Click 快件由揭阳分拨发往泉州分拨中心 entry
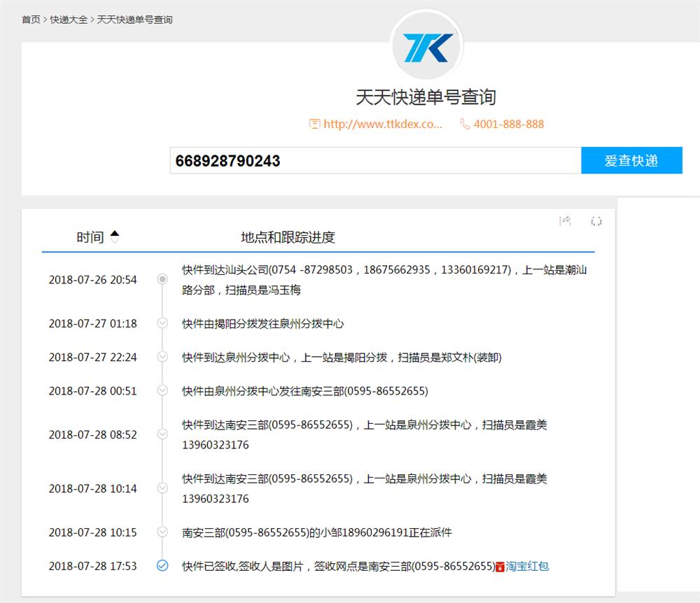The image size is (700, 603). 263,323
